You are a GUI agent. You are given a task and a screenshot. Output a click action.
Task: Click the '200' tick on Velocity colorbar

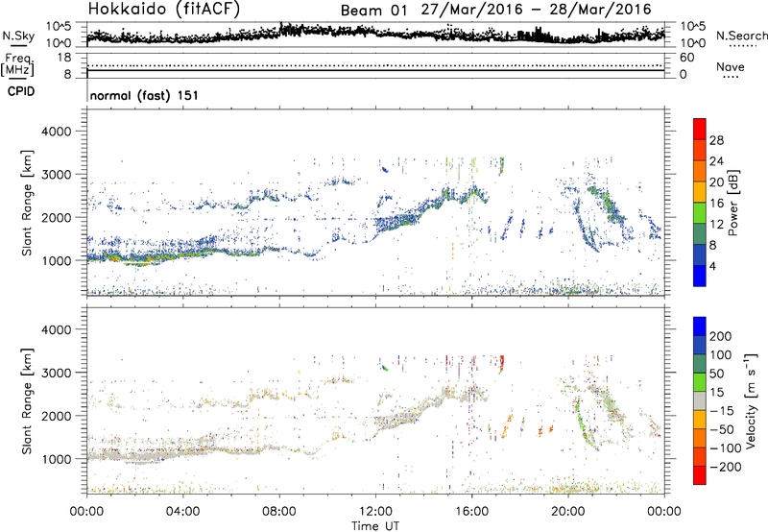click(721, 336)
